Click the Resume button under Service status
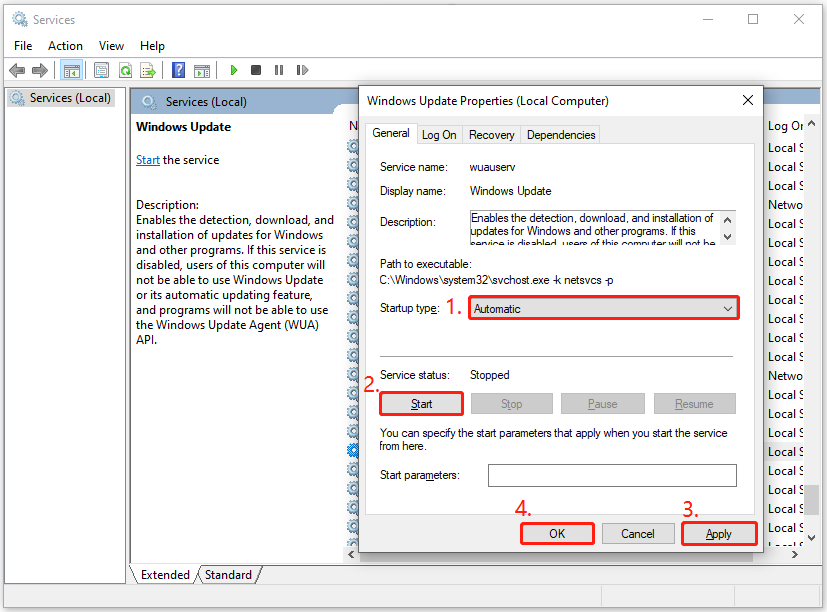827x612 pixels. click(x=695, y=404)
